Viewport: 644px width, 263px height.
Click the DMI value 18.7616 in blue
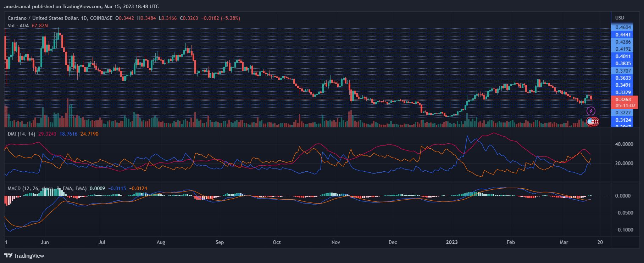click(68, 134)
